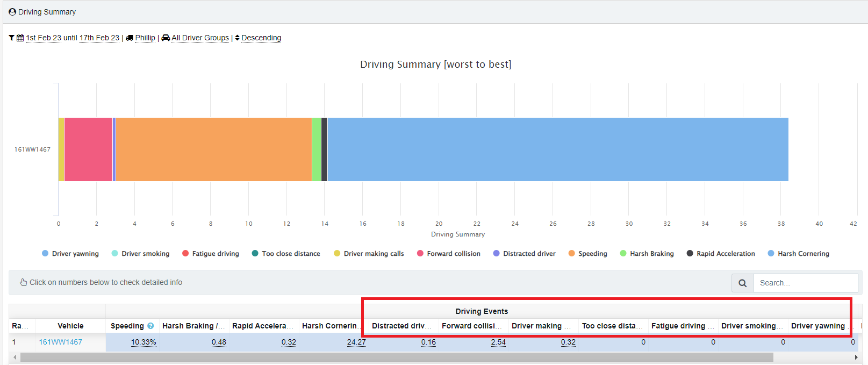Click the Speeding help question icon
This screenshot has width=868, height=365.
click(150, 326)
